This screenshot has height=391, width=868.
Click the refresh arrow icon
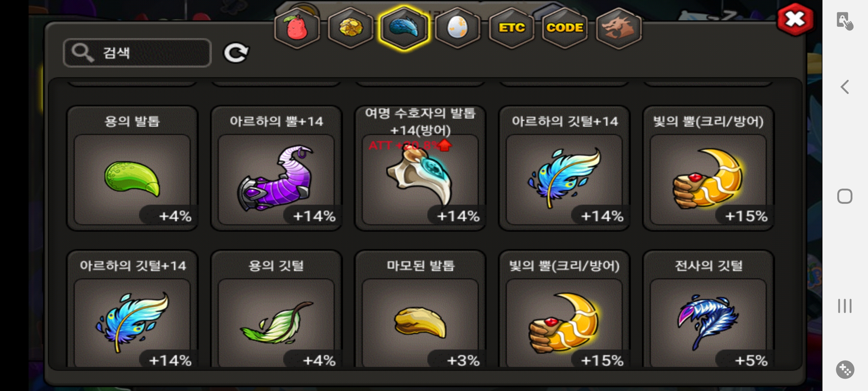point(236,53)
